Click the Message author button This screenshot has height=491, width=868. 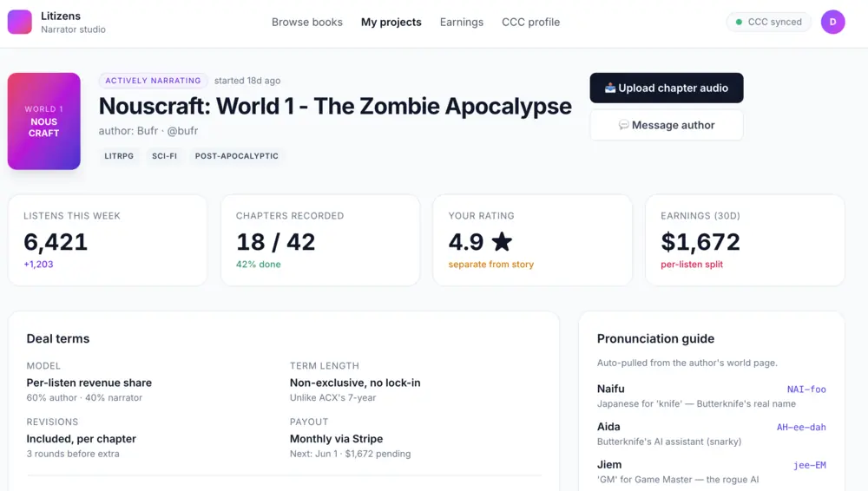[667, 125]
